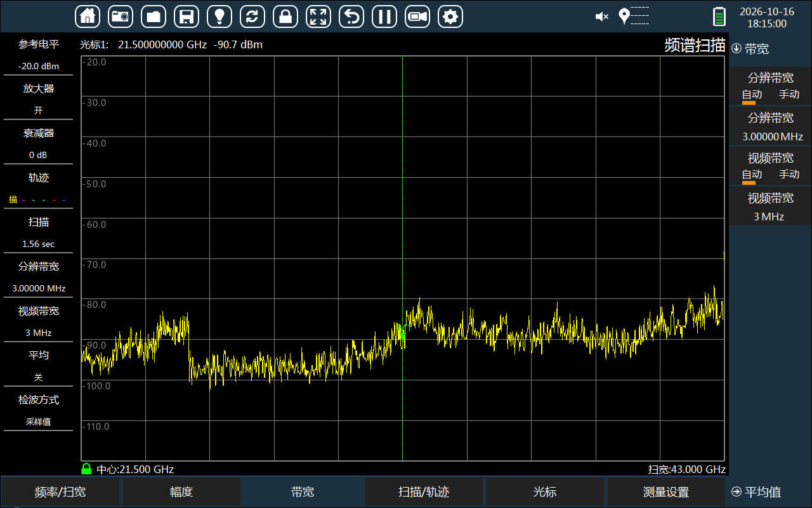Click the 扫描 1.56 sec sweep time
The width and height of the screenshot is (812, 508).
[x=38, y=232]
